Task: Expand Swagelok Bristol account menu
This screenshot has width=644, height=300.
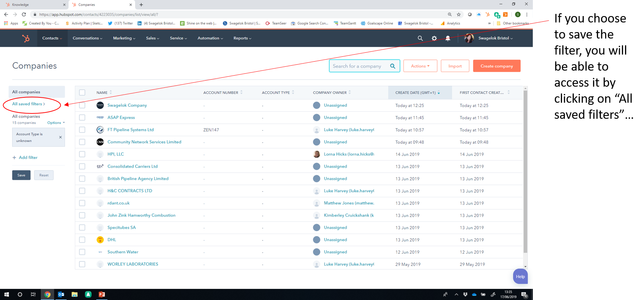Action: (x=495, y=38)
